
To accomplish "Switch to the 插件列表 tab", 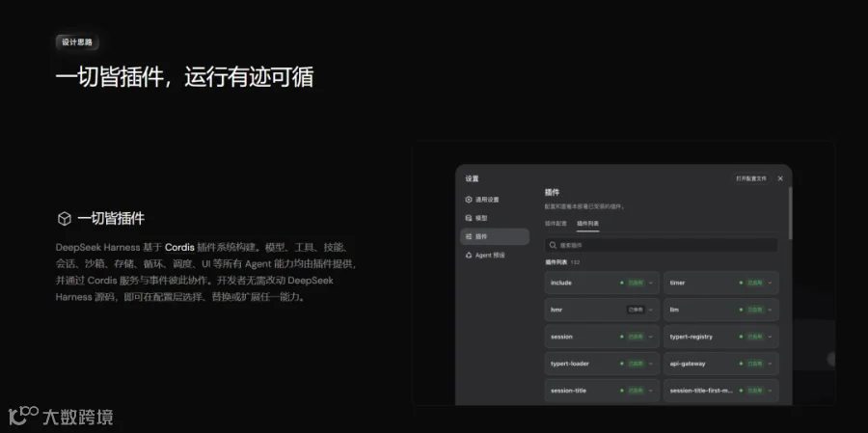I will coord(588,223).
